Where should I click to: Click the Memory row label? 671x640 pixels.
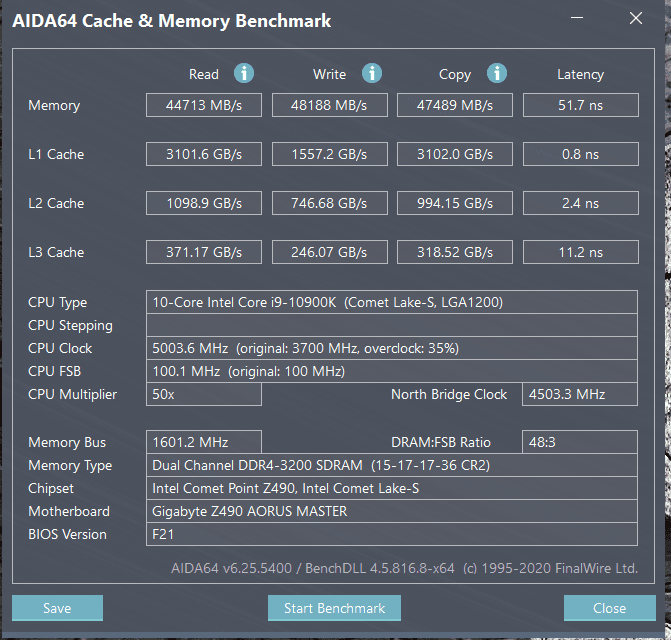(54, 106)
